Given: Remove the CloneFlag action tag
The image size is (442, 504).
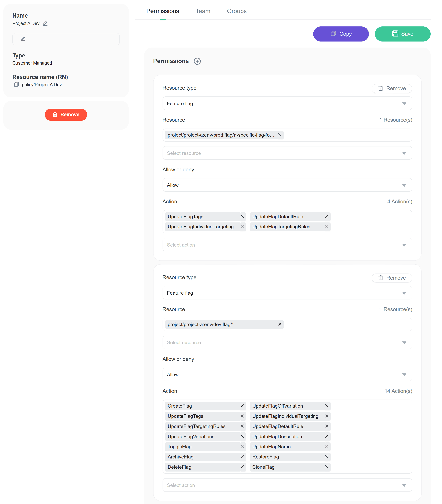Looking at the screenshot, I should pos(327,467).
